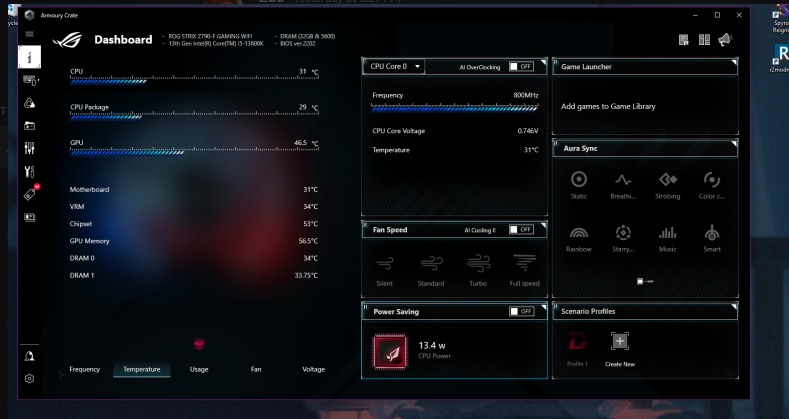Open the announcements megaphone icon
Viewport: 789px width, 419px height.
725,40
